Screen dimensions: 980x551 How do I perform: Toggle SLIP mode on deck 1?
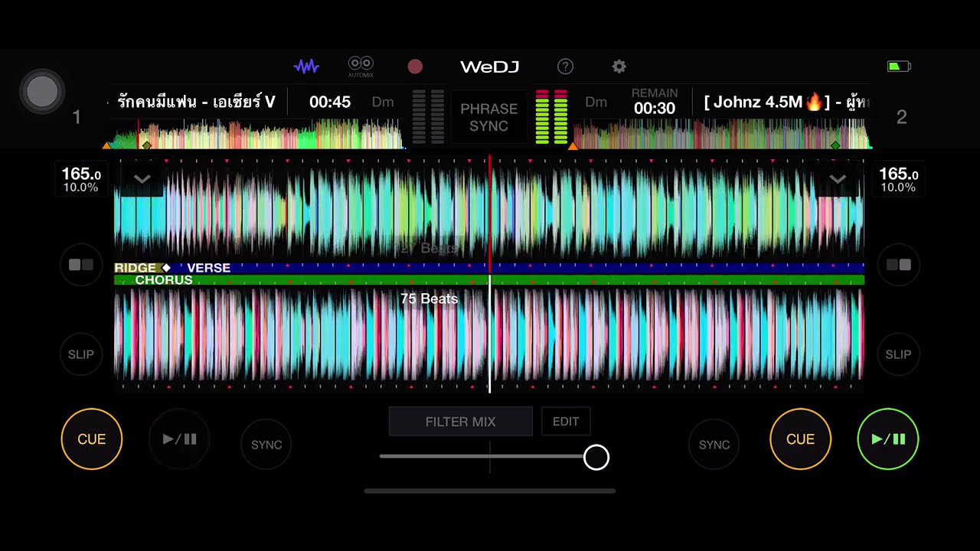(81, 354)
